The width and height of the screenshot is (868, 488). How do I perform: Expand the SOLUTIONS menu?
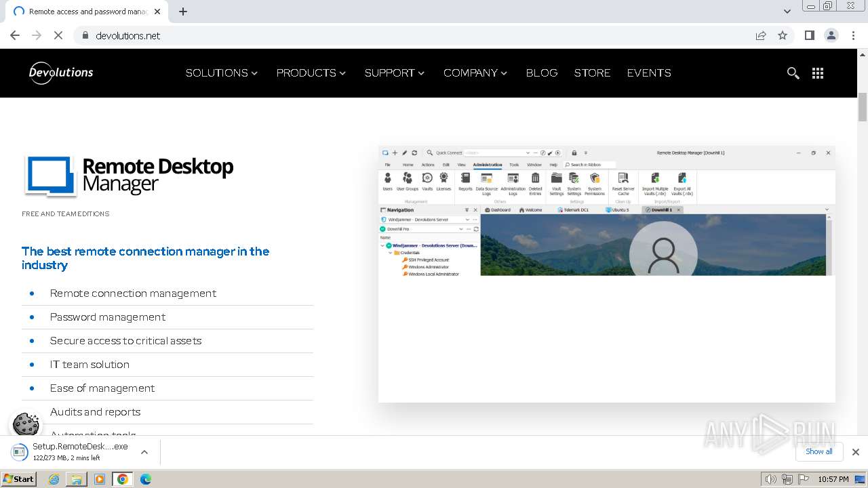click(x=222, y=73)
